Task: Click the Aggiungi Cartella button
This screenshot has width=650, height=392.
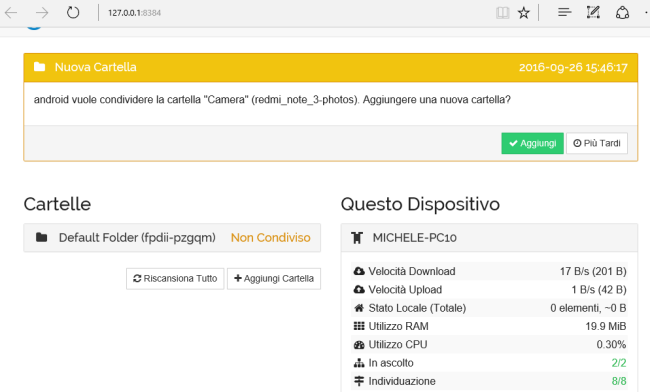Action: tap(274, 278)
